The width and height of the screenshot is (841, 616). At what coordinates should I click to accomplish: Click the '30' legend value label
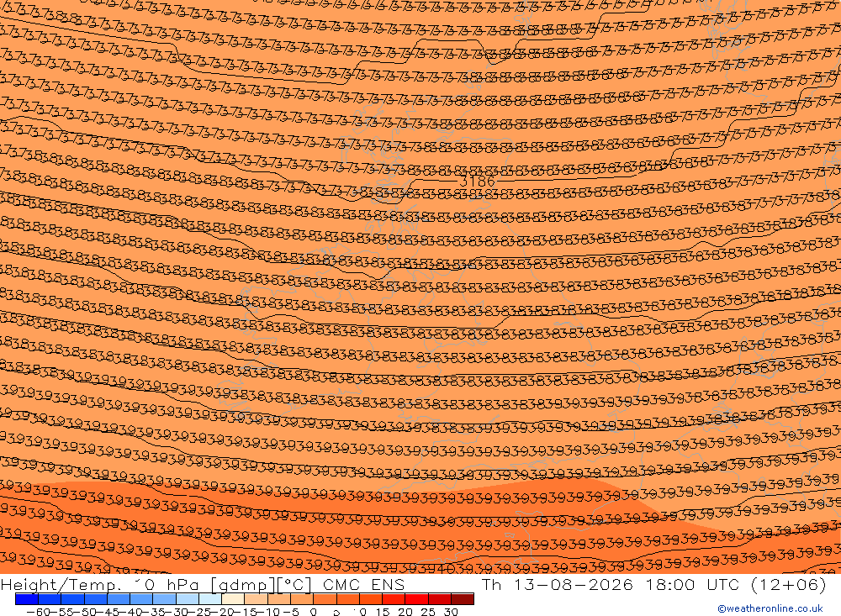(451, 612)
